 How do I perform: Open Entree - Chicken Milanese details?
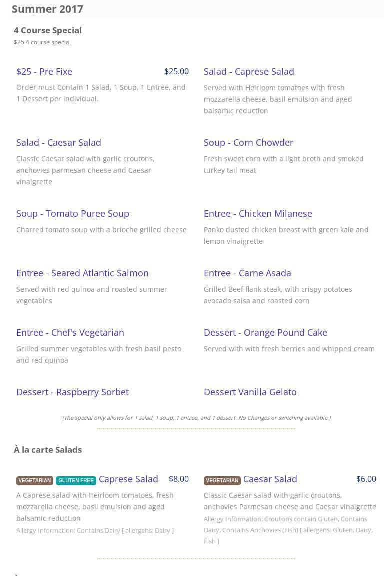tap(258, 213)
